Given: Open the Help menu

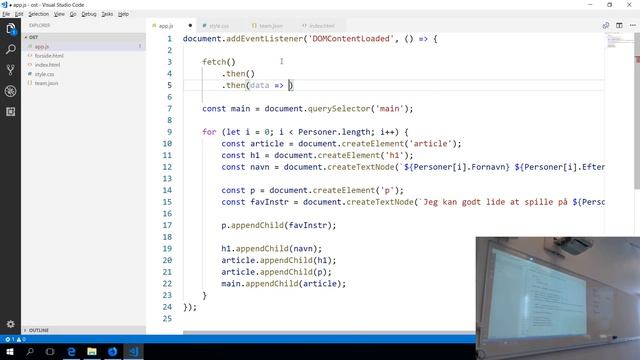Looking at the screenshot, I should (x=123, y=14).
